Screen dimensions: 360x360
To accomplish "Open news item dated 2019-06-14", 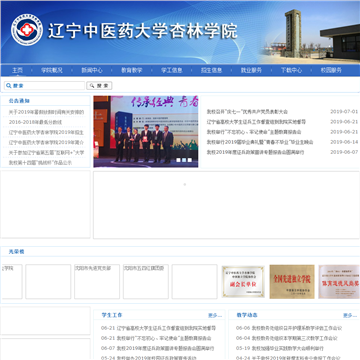I will tap(260, 142).
